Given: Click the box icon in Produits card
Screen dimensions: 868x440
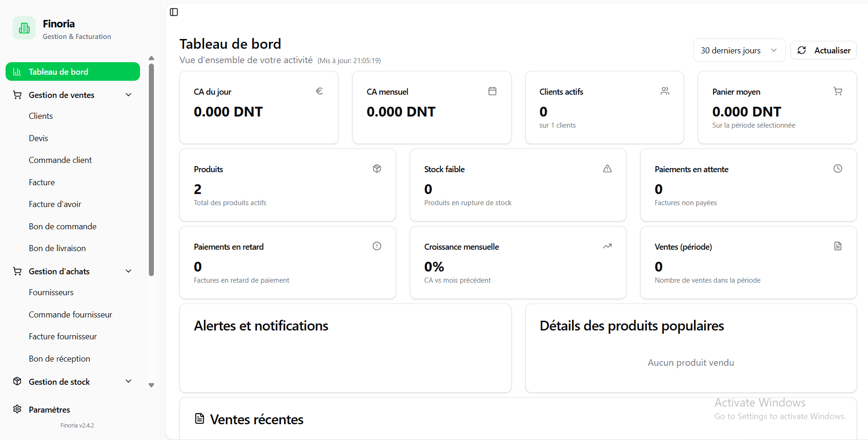Looking at the screenshot, I should [377, 168].
